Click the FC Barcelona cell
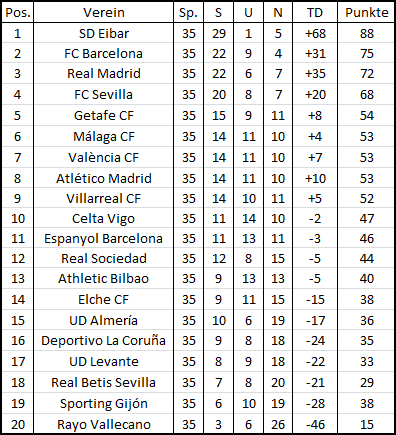 click(104, 53)
